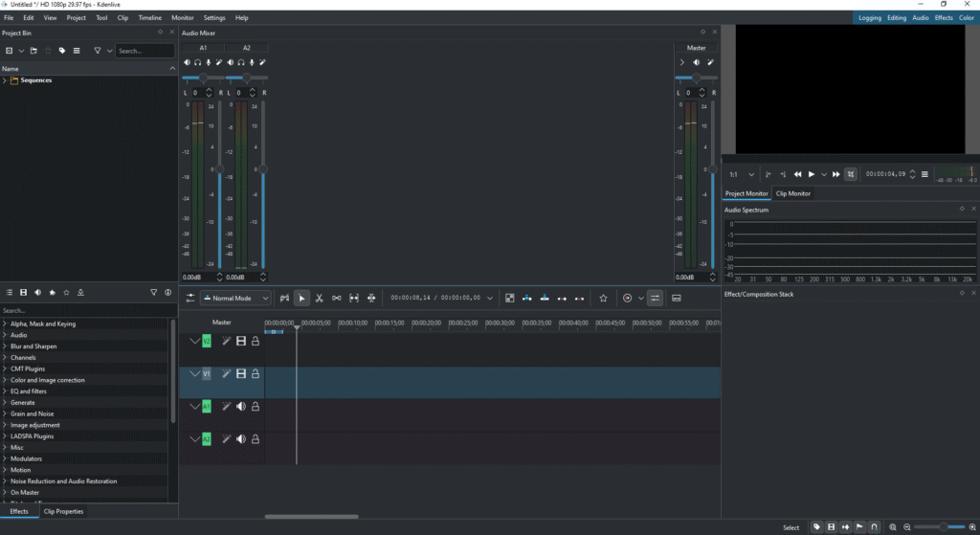Click the Project Bin search field

[144, 51]
